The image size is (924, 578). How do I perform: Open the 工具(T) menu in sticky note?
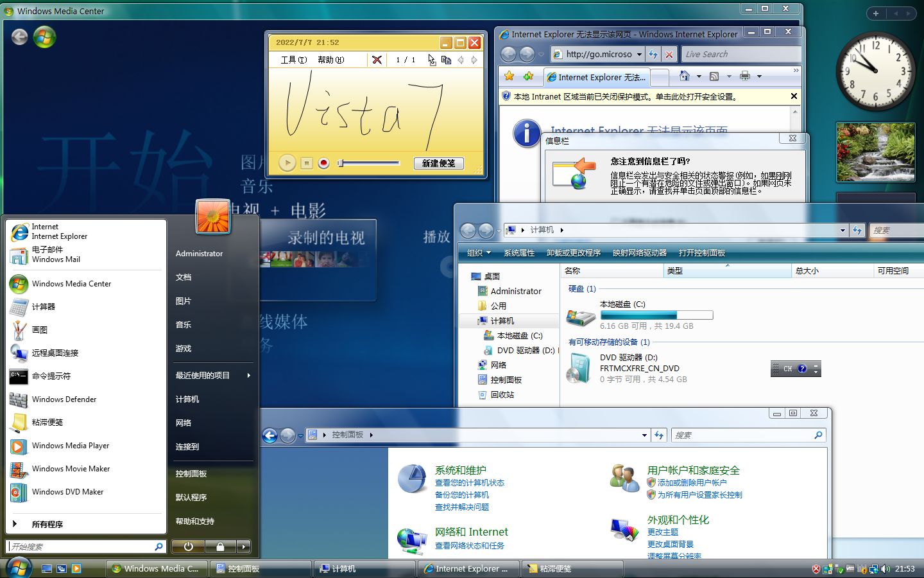[x=294, y=60]
